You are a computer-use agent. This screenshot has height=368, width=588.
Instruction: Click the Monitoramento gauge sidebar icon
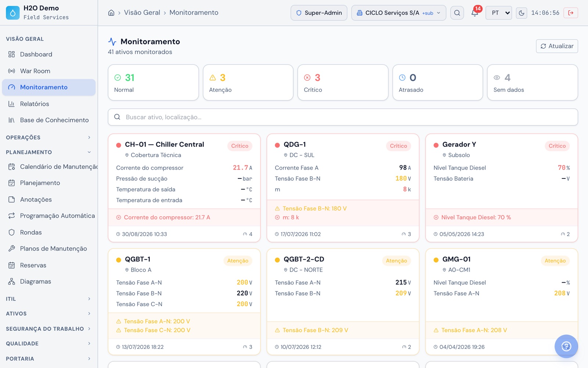click(x=12, y=87)
